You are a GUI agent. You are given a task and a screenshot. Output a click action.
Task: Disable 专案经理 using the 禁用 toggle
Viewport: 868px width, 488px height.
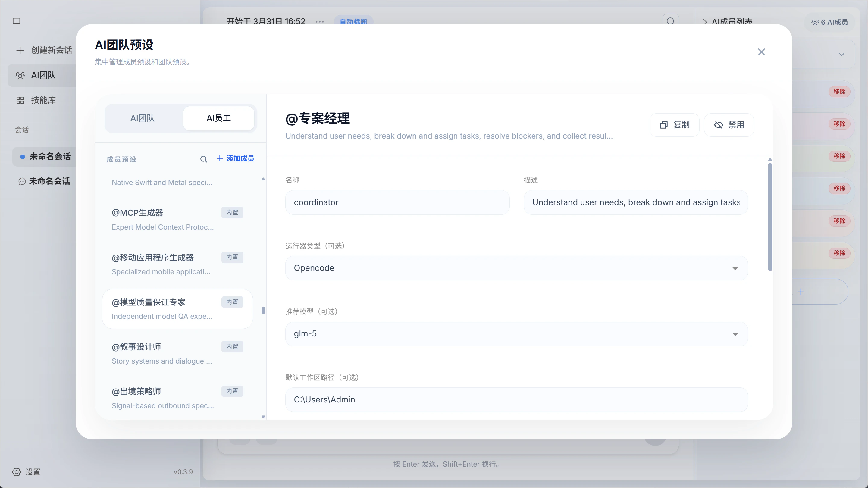[729, 125]
